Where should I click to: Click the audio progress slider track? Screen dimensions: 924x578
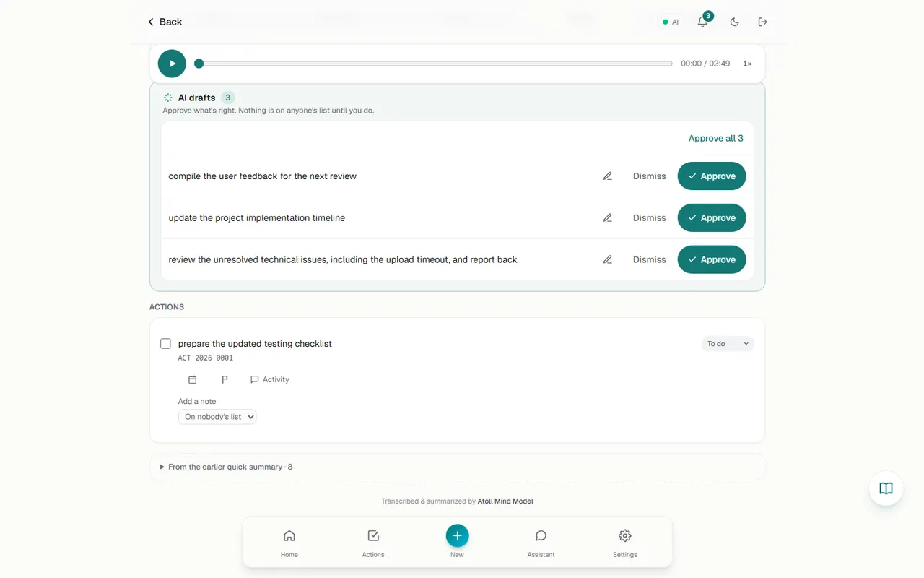[434, 64]
